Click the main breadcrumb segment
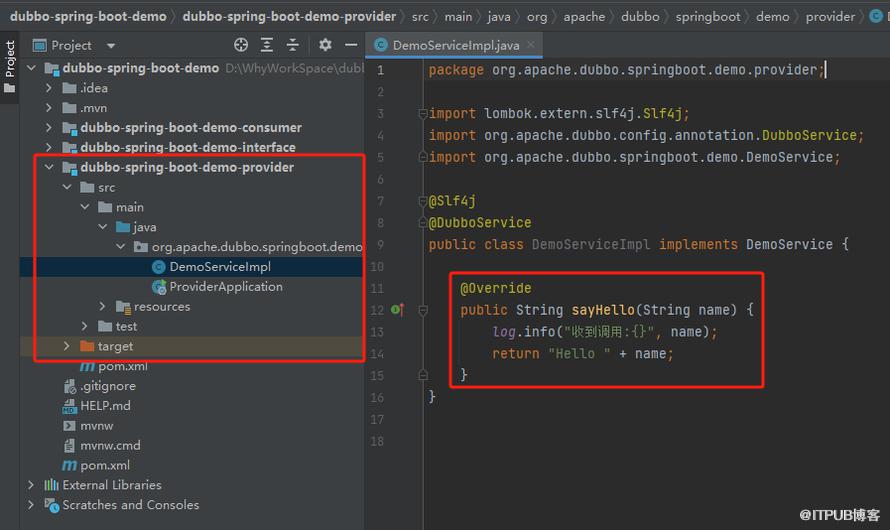Image resolution: width=890 pixels, height=530 pixels. point(458,16)
